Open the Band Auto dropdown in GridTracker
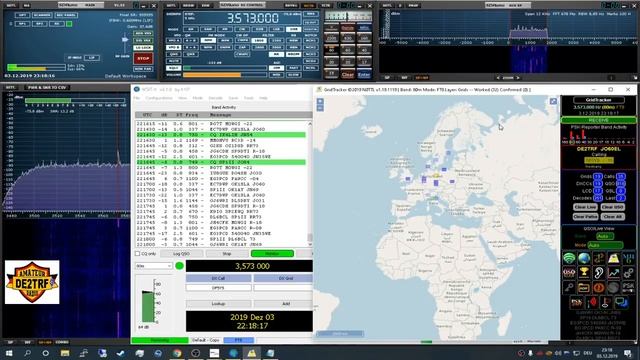This screenshot has width=640, height=360. click(604, 236)
